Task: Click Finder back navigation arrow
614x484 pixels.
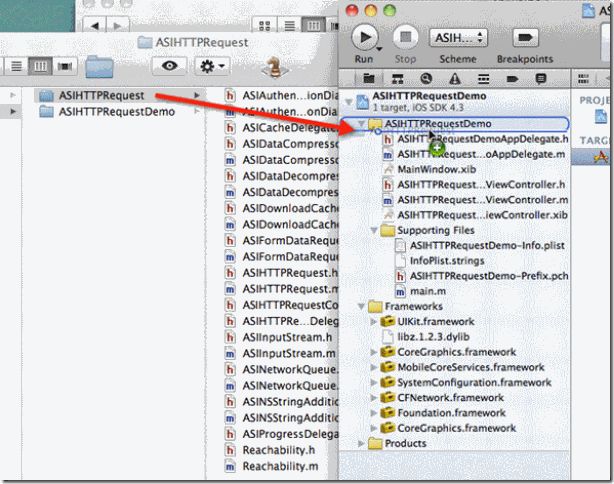Action: click(x=94, y=26)
